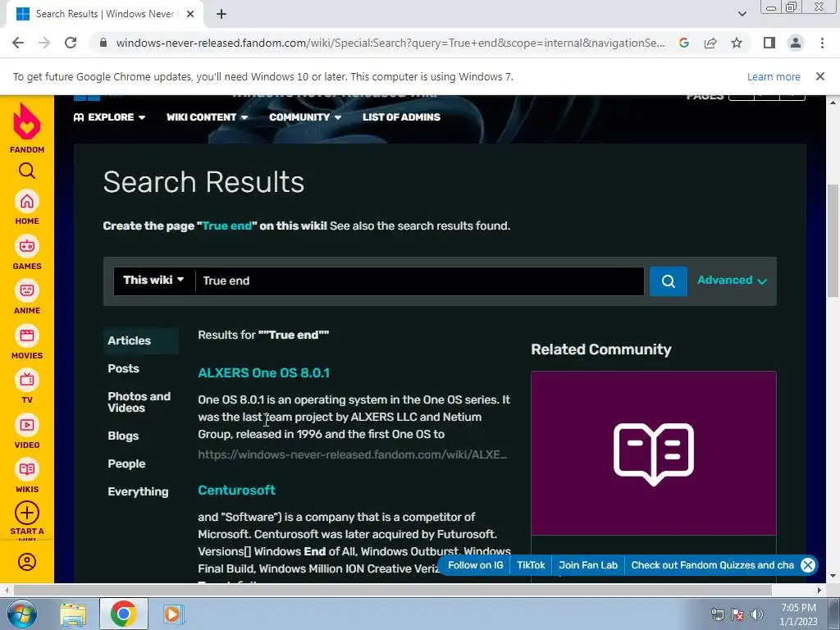Expand the Explore menu
840x630 pixels.
[x=109, y=117]
